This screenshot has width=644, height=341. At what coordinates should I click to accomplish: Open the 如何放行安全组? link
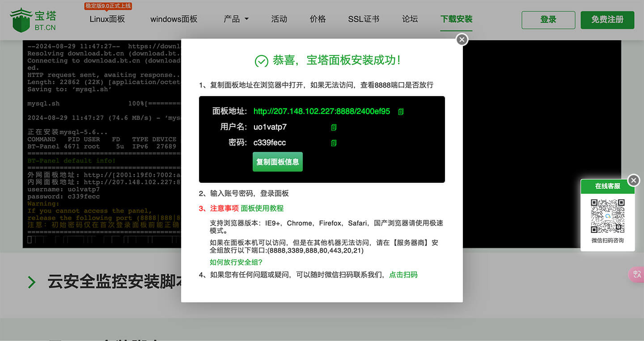(236, 262)
